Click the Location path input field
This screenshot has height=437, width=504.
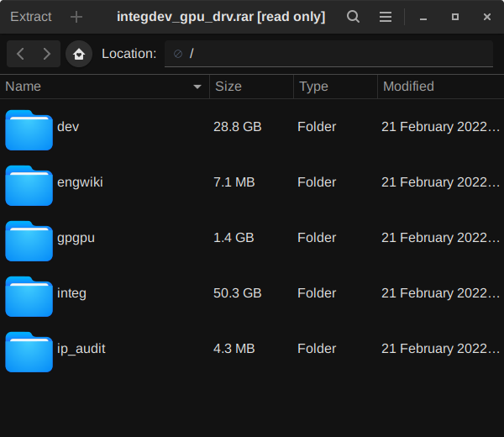[x=336, y=54]
